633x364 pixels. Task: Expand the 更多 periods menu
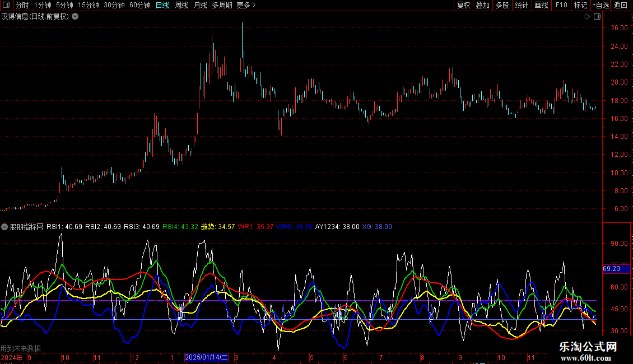(x=246, y=5)
